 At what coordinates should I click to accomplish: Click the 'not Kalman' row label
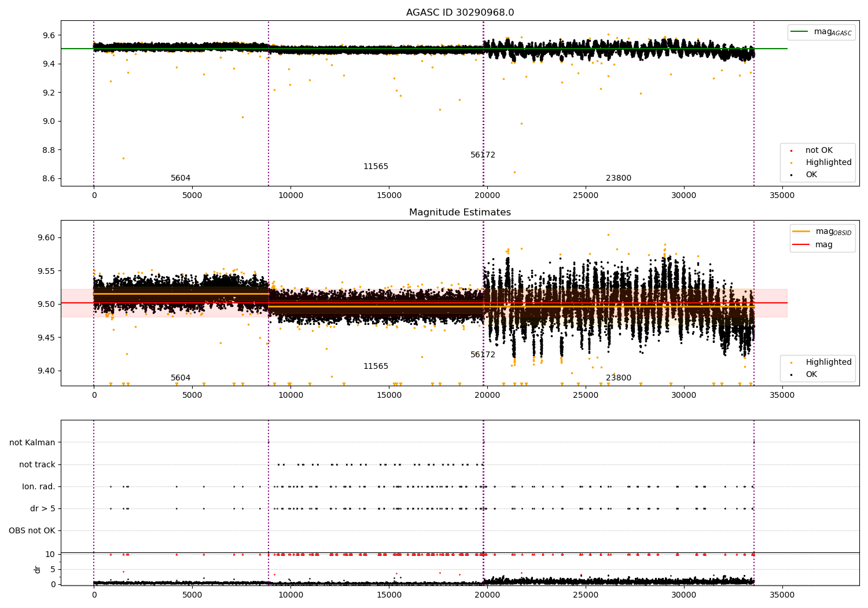click(x=32, y=443)
